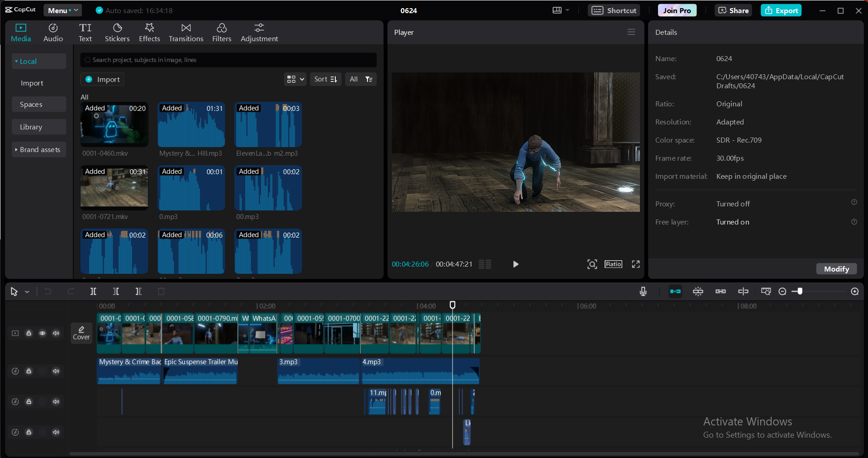Mute the first audio track

[56, 371]
